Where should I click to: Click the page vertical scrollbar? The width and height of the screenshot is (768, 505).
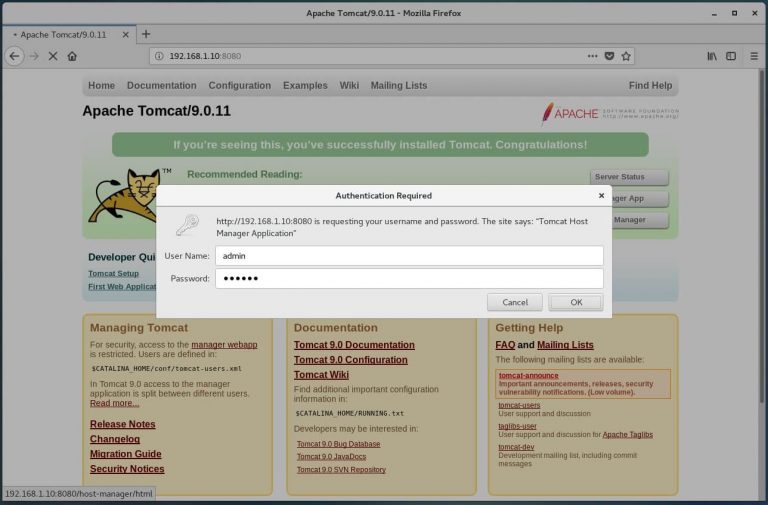tap(762, 235)
